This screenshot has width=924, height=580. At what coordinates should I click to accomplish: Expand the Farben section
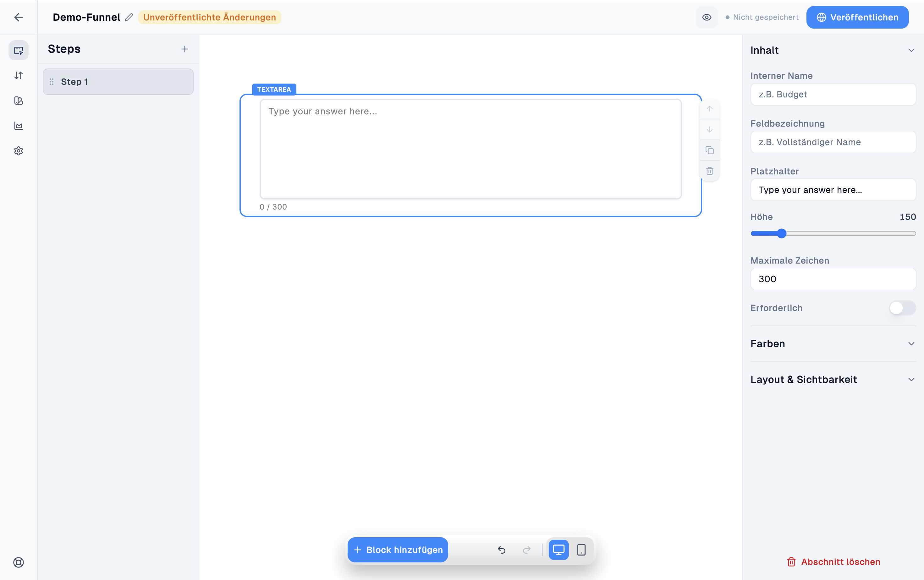click(x=833, y=344)
